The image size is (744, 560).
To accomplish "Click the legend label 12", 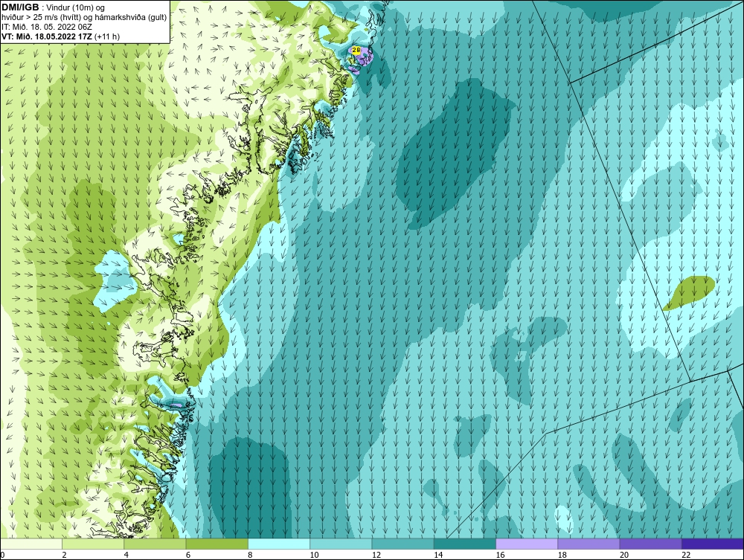I will [x=376, y=556].
